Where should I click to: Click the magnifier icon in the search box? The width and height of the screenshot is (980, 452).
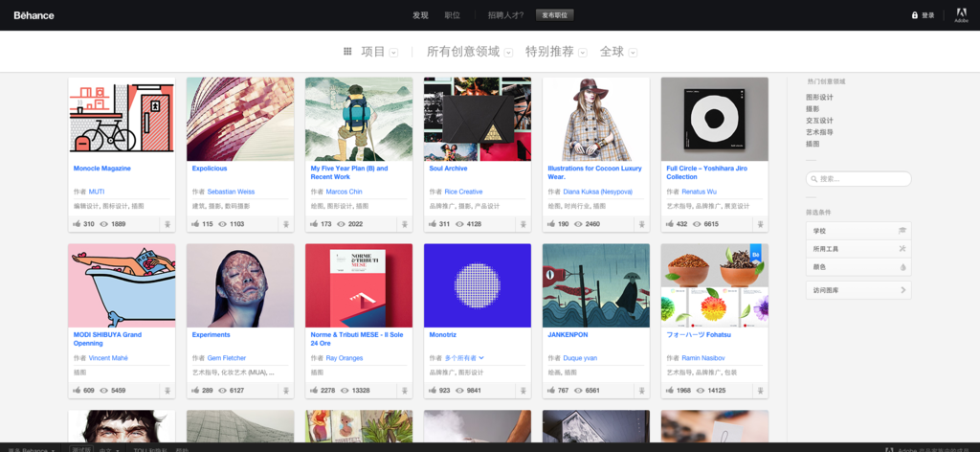coord(813,179)
